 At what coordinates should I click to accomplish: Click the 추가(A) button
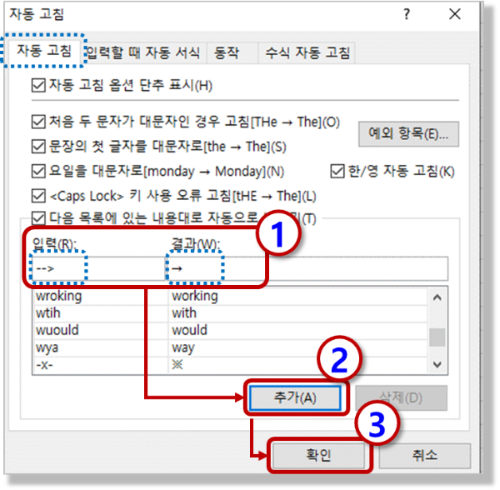click(295, 398)
